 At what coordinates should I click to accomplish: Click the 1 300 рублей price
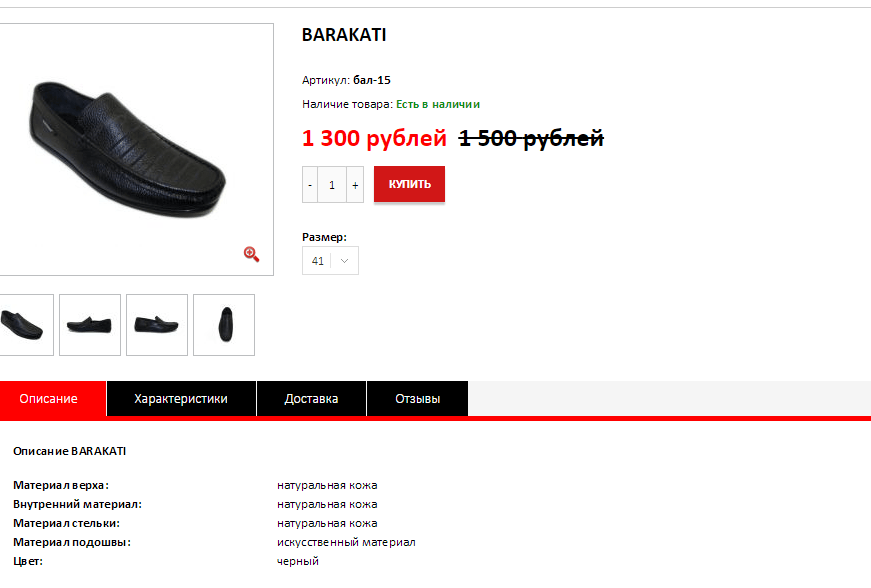click(374, 138)
